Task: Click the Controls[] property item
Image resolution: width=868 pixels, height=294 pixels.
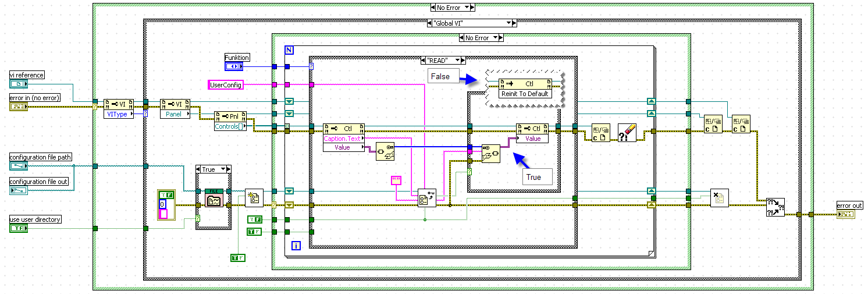Action: [230, 126]
